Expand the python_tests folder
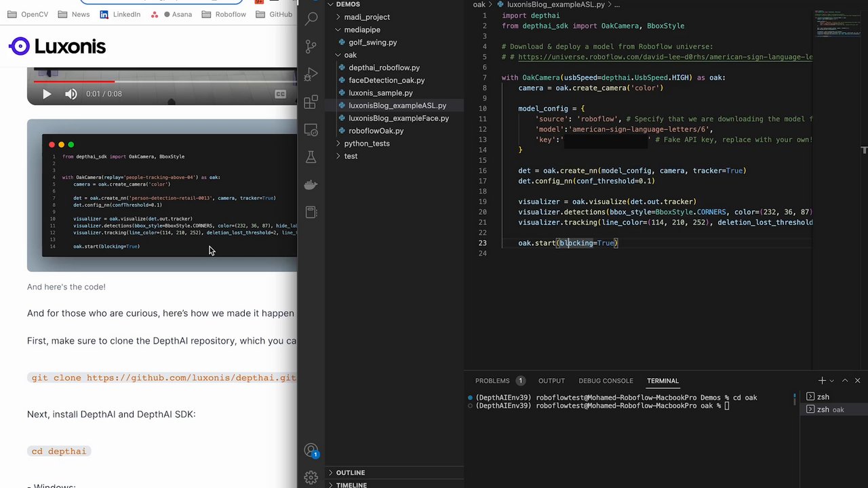Image resolution: width=868 pixels, height=488 pixels. pos(366,144)
